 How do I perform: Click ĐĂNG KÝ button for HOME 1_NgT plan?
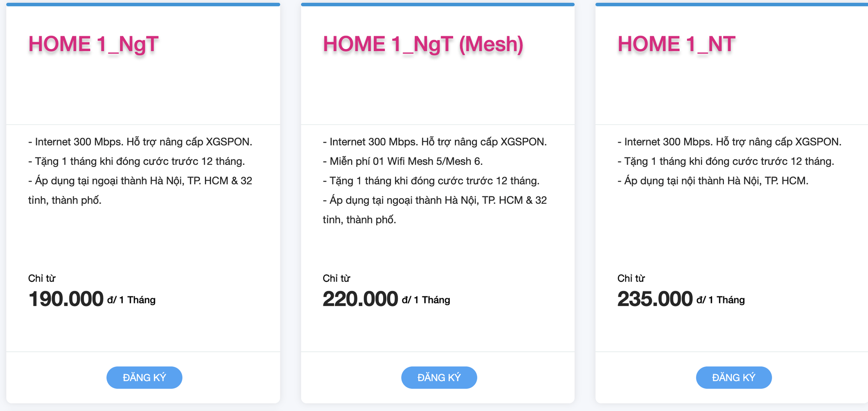tap(144, 377)
